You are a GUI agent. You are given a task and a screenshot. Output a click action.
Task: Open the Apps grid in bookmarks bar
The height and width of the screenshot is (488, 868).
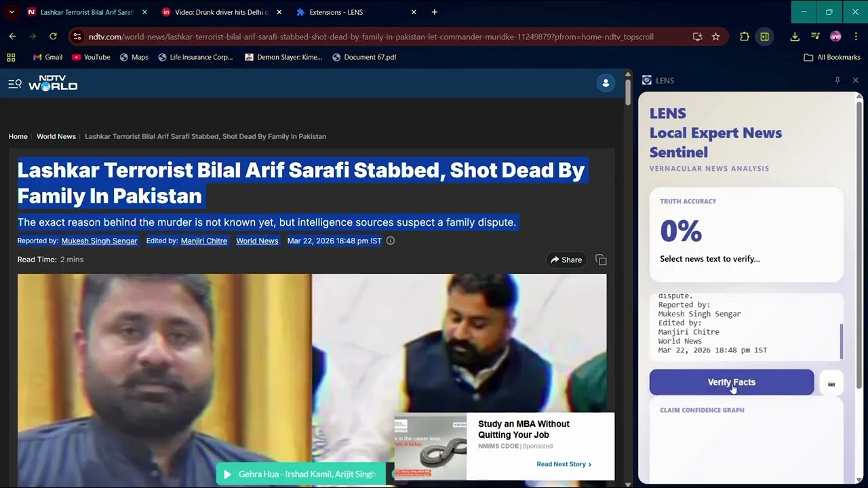coord(11,57)
